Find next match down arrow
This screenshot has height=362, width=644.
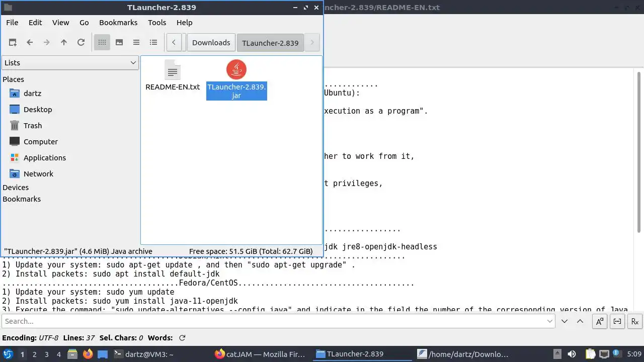tap(565, 321)
